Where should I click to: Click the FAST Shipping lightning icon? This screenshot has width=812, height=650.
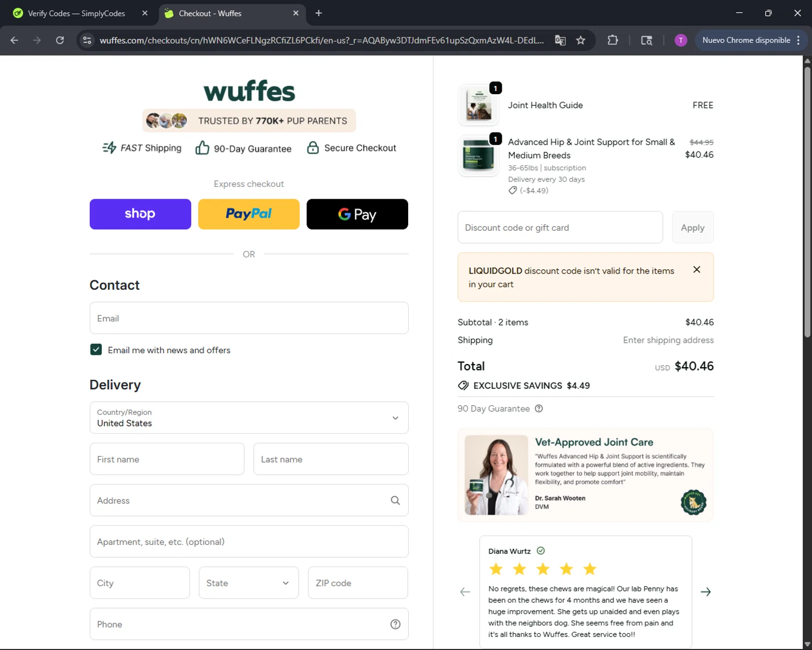[x=109, y=147]
